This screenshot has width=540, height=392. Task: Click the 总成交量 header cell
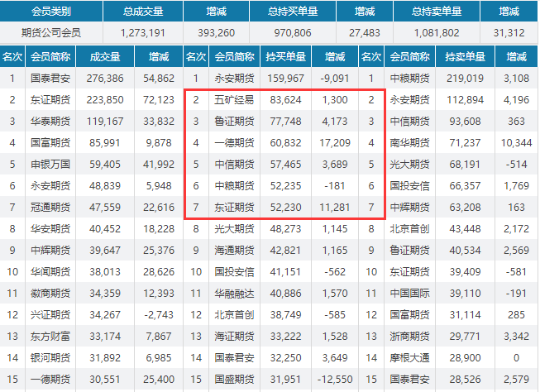143,12
